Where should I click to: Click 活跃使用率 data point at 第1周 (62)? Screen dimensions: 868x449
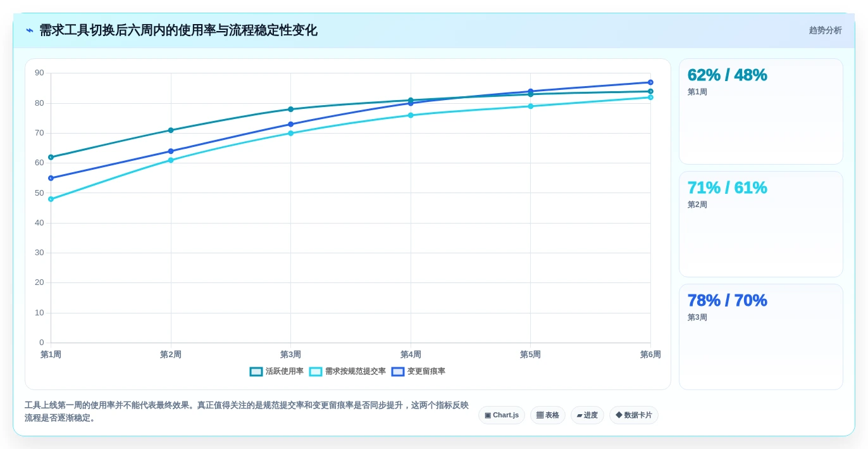51,157
